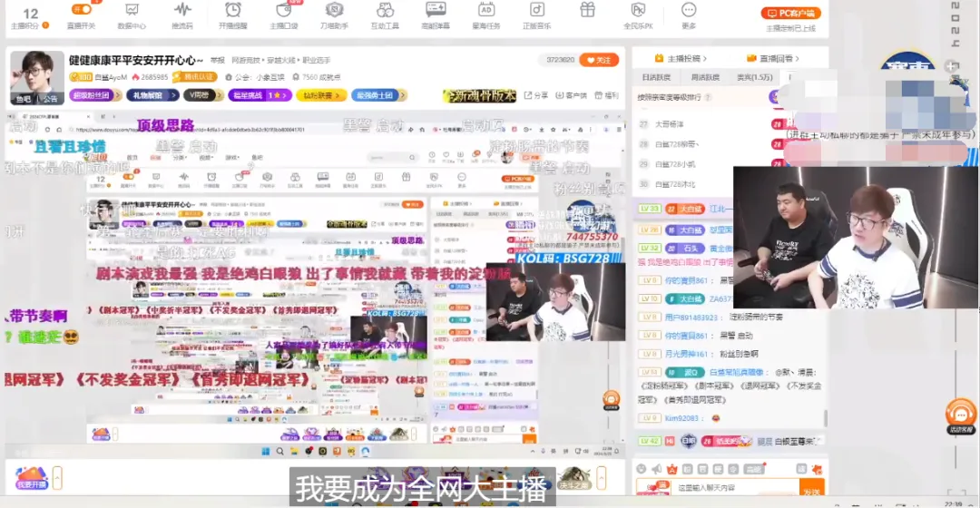Open the 鱼吧 link under avatar
The image size is (980, 508).
23,99
